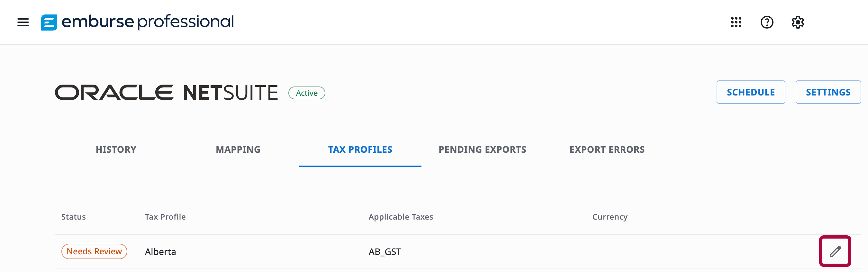Screen dimensions: 868x272
Task: Click the NetSuite Settings button
Action: (x=828, y=92)
